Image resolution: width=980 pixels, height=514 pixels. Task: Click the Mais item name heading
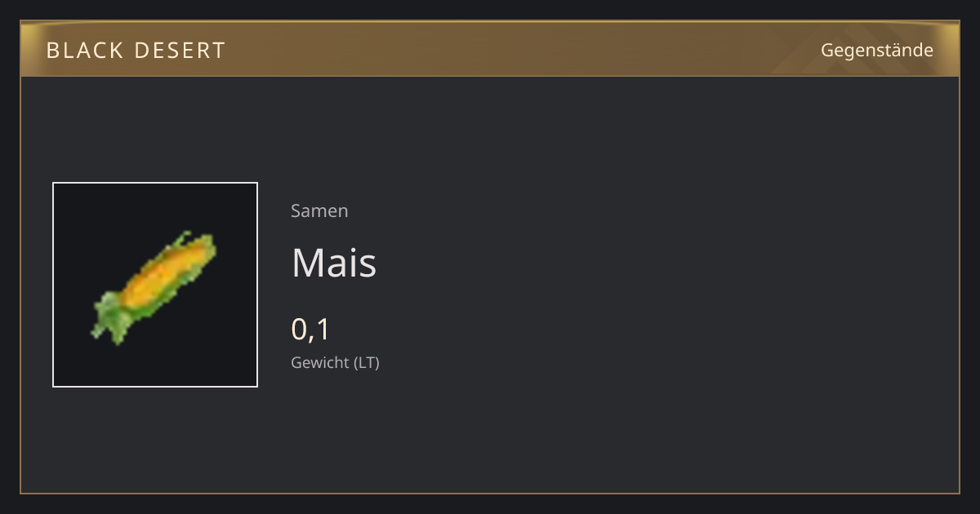(334, 263)
